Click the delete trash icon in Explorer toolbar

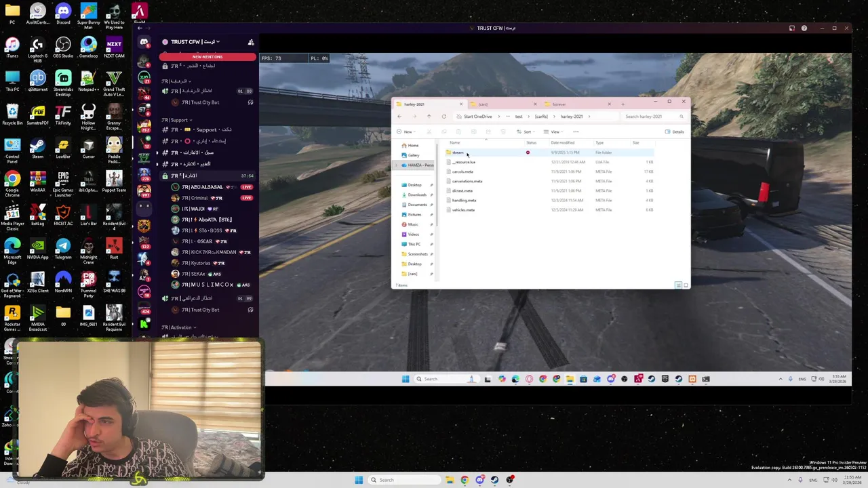click(502, 131)
